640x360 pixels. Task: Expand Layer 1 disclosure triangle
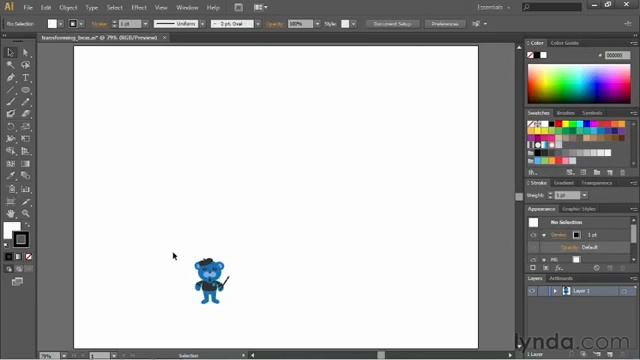coord(555,291)
